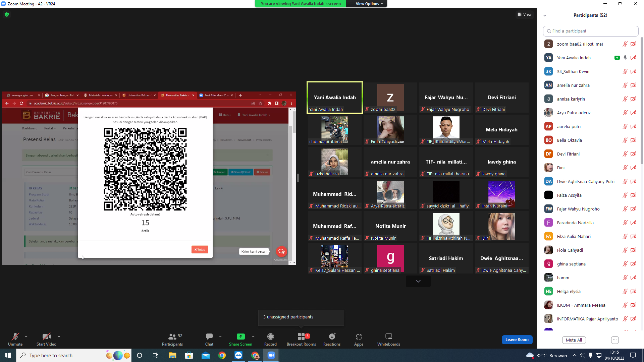Switch to the www.google.com browser tab
Screen dimensions: 644x362
point(22,95)
